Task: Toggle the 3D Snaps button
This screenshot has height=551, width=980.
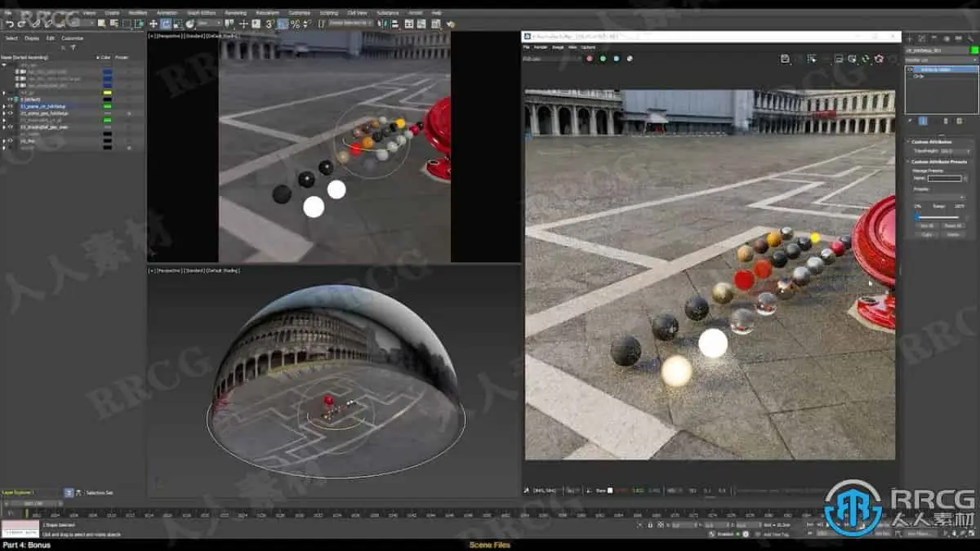Action: 269,24
